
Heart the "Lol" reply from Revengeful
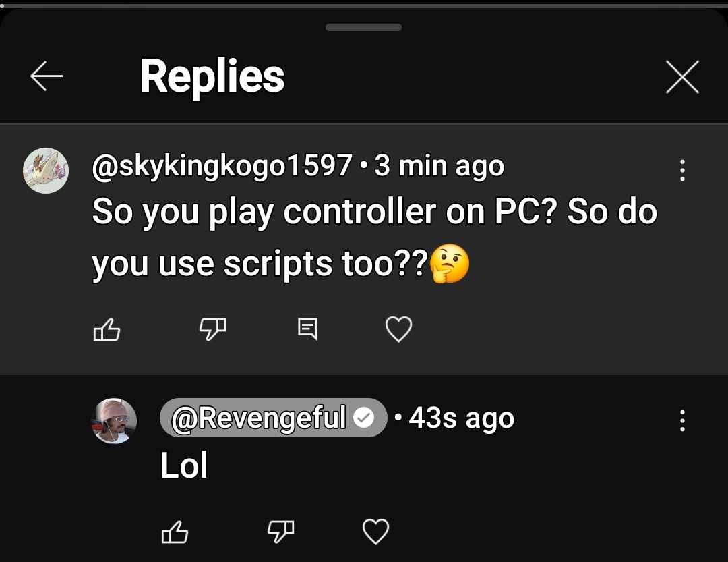(x=375, y=532)
